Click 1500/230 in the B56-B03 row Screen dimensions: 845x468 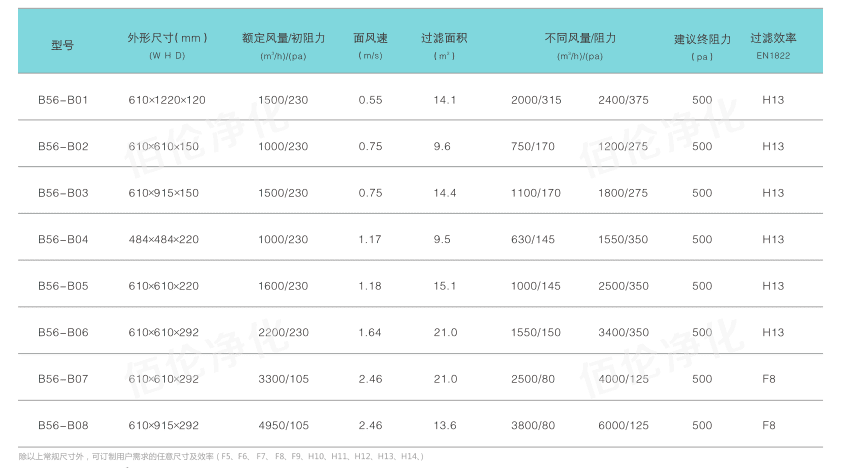coord(283,192)
